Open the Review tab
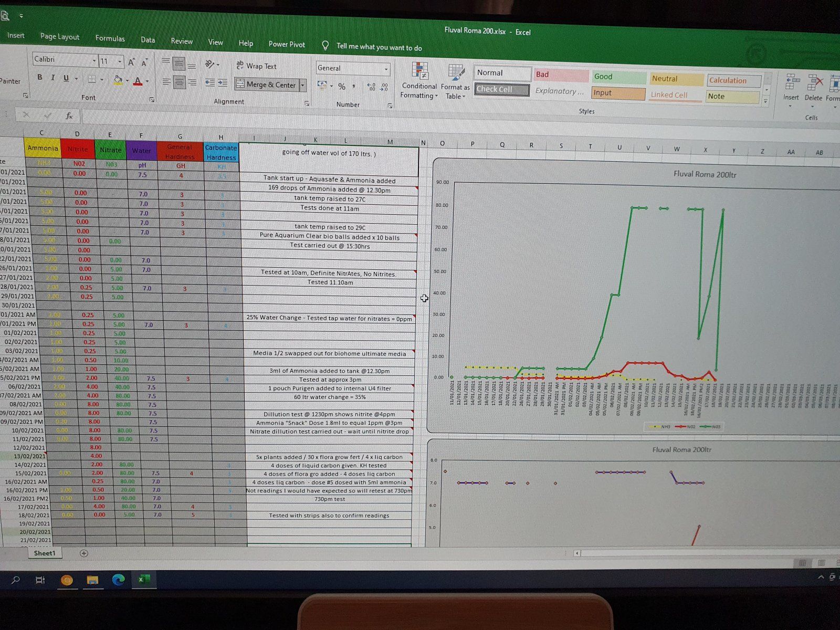The image size is (840, 630). tap(182, 41)
